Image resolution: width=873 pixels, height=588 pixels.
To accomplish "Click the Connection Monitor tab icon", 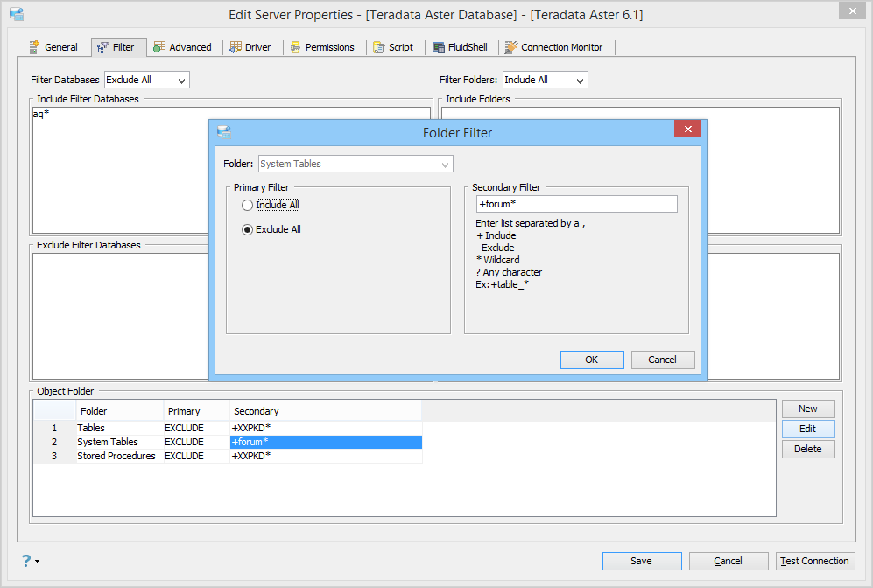I will (x=511, y=47).
